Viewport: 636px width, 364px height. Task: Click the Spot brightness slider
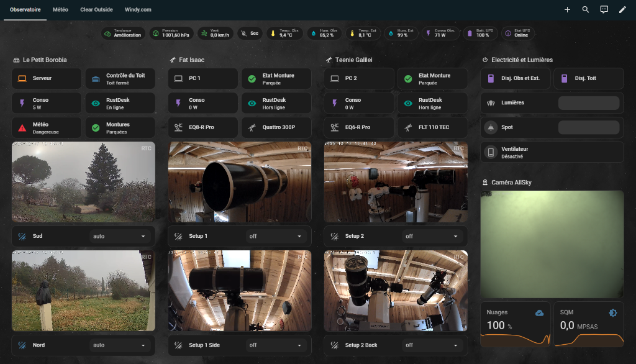589,127
